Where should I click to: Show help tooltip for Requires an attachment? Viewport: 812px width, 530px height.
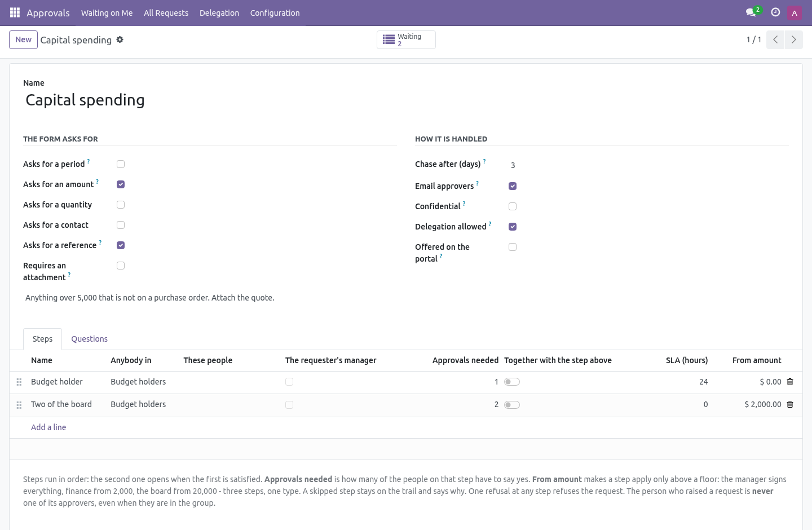pos(69,275)
